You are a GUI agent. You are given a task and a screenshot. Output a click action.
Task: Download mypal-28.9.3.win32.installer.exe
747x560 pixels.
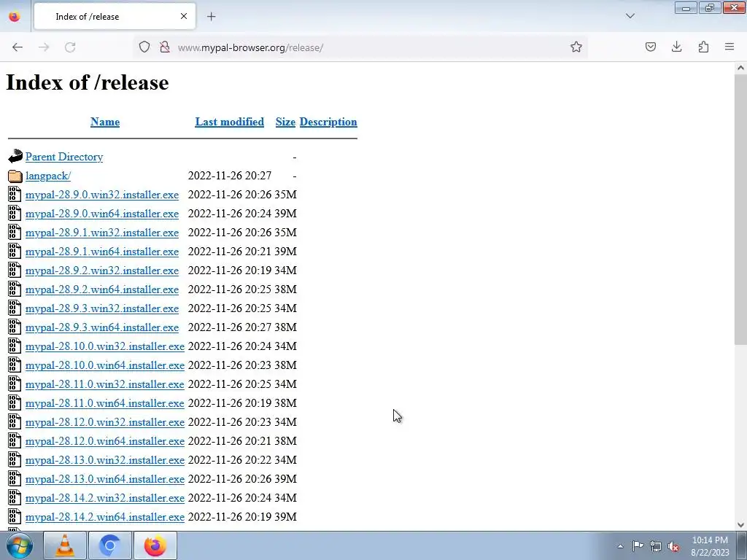tap(102, 308)
